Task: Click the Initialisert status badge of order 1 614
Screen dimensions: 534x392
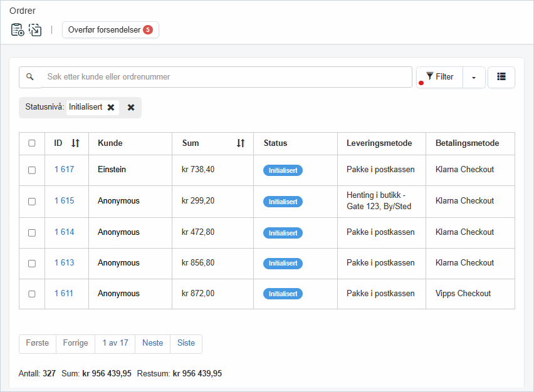Action: pyautogui.click(x=283, y=233)
